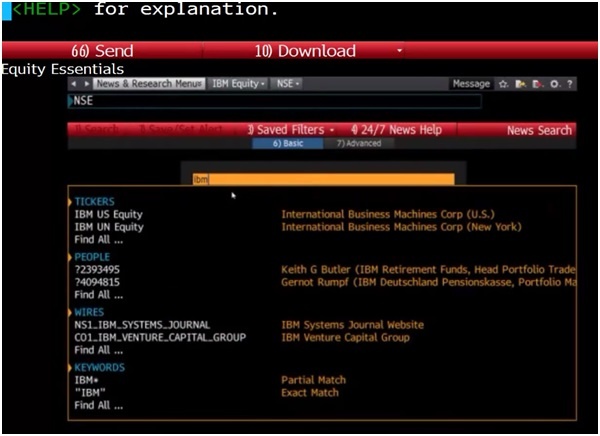Click Exact Match label
Screen dimensions: 600x436
click(x=310, y=393)
